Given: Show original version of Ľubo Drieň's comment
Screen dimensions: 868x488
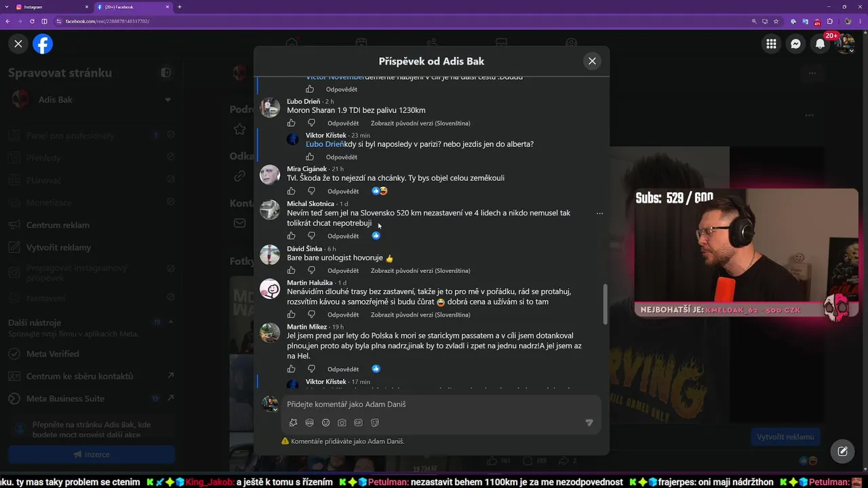Looking at the screenshot, I should (x=420, y=123).
